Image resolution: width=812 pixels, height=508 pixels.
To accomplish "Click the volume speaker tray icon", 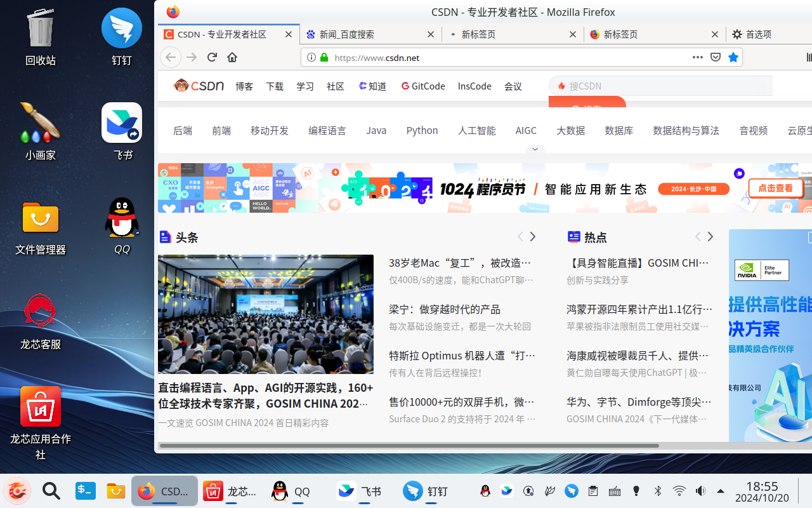I will pyautogui.click(x=700, y=491).
